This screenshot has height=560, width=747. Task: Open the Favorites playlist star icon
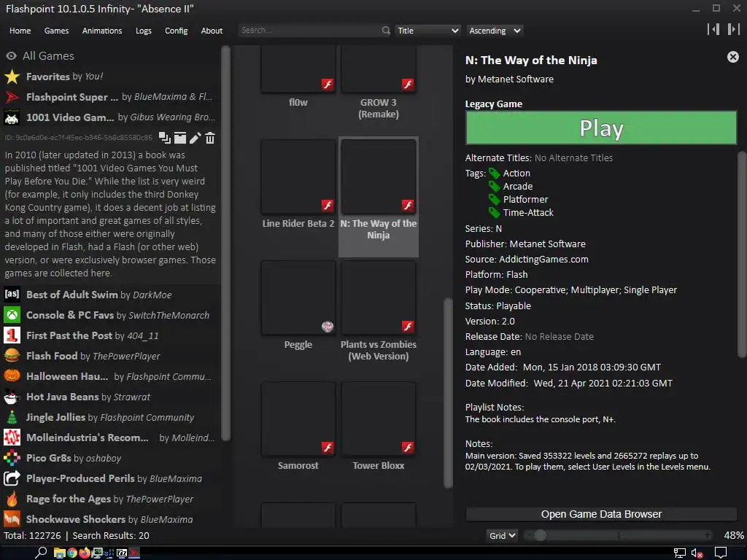coord(12,76)
